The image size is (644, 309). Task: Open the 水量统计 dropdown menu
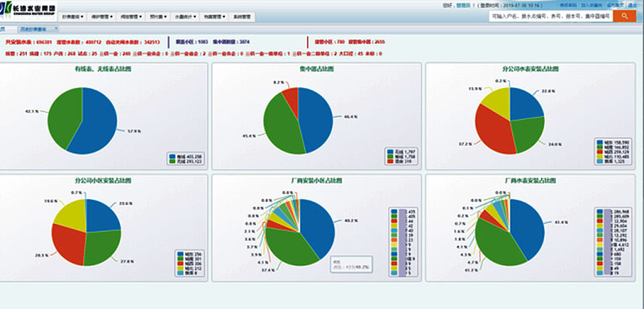(184, 17)
